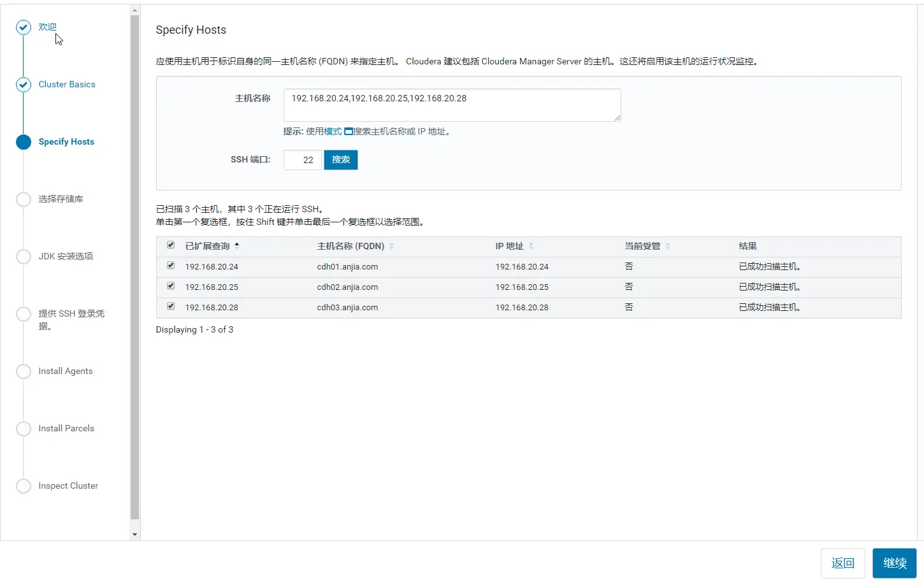The height and width of the screenshot is (583, 924).
Task: Go to the Cluster Basics wizard step
Action: point(67,84)
